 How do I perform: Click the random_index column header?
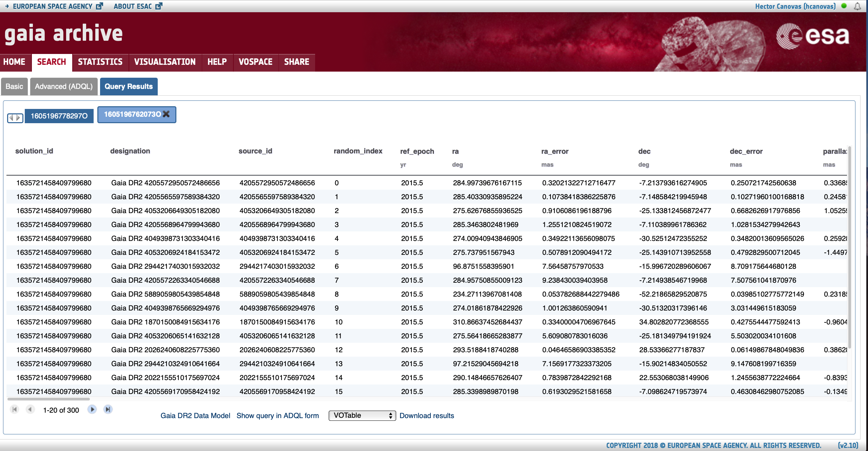(x=358, y=151)
